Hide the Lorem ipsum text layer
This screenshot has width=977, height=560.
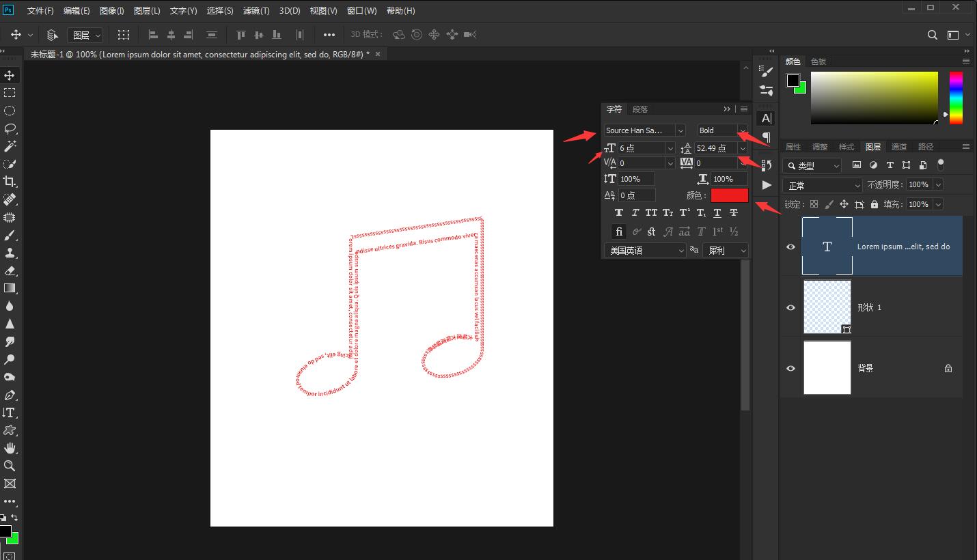(x=791, y=247)
